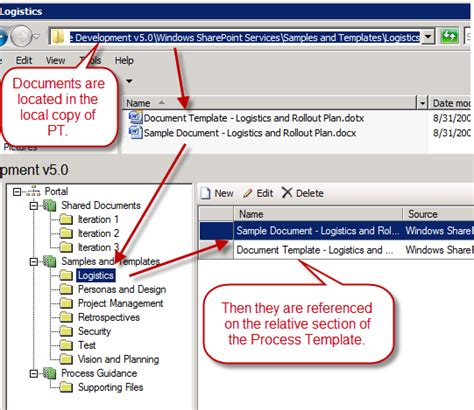This screenshot has height=410, width=474.
Task: Click the Edit pencil icon
Action: tap(248, 193)
